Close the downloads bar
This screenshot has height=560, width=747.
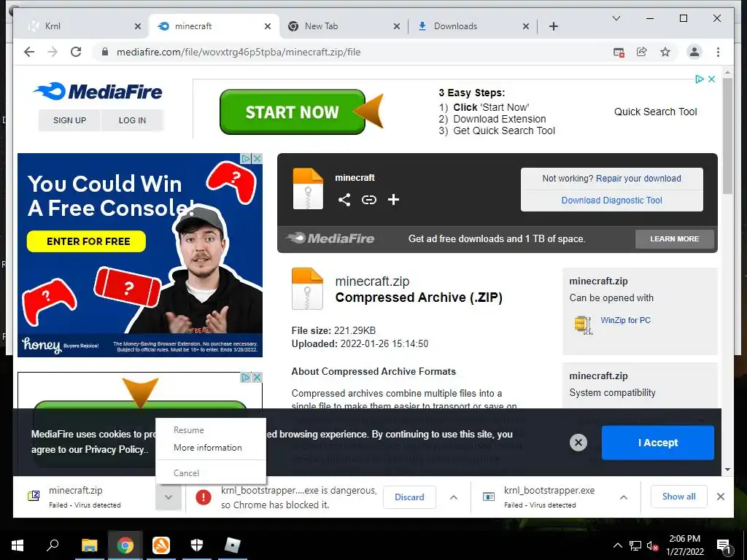pyautogui.click(x=720, y=497)
